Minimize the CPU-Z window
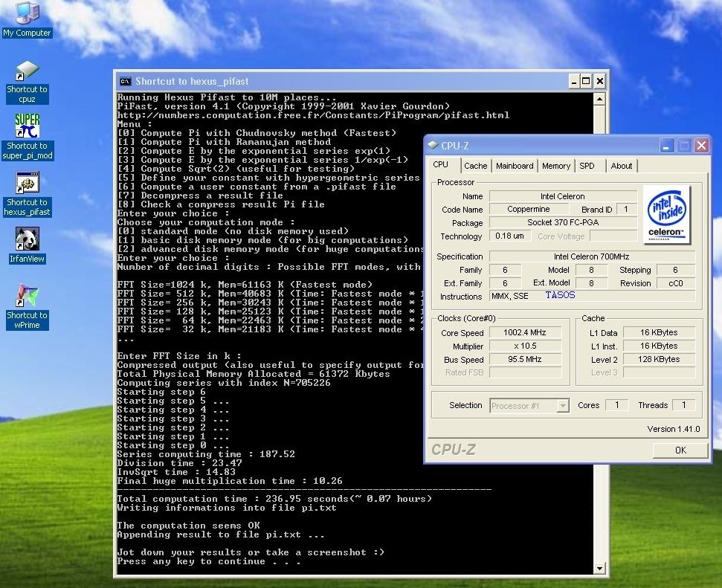 (x=666, y=146)
